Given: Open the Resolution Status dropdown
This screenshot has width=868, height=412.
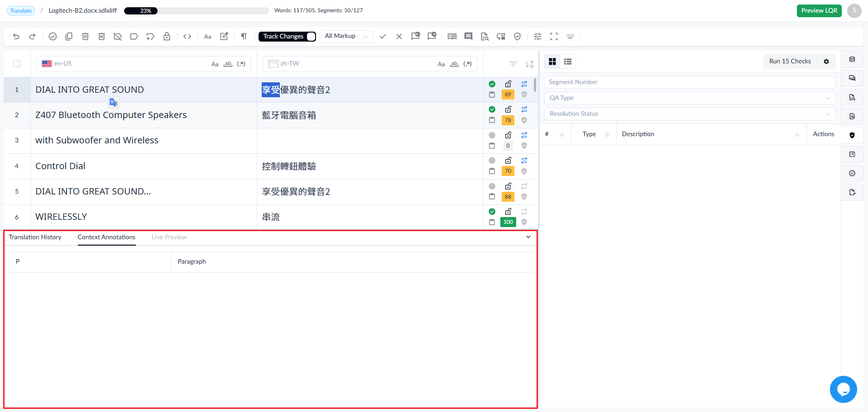Looking at the screenshot, I should (690, 114).
